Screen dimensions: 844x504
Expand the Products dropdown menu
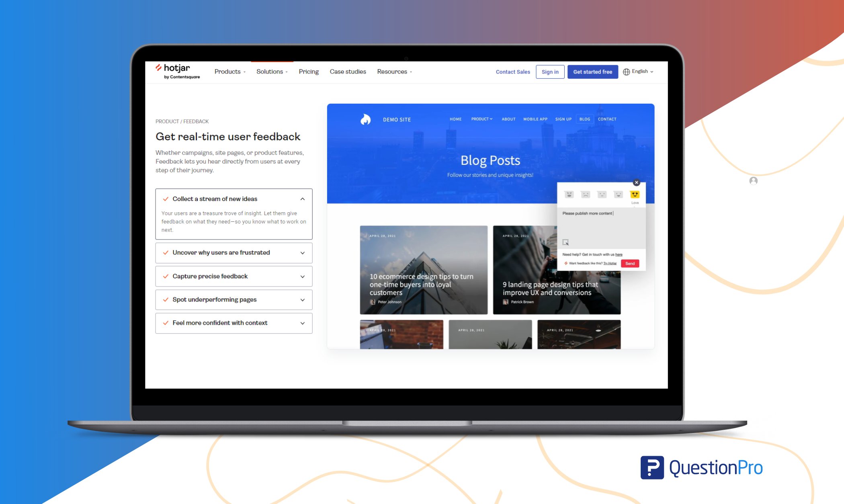(x=230, y=72)
